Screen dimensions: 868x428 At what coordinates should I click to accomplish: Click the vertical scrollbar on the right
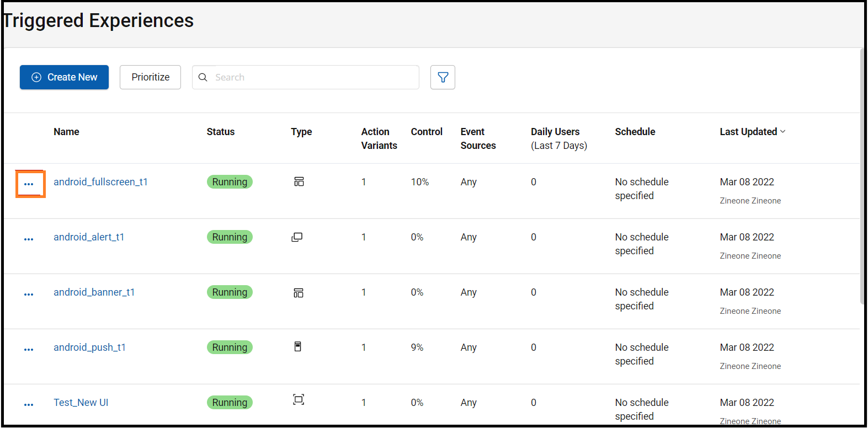coord(862,176)
